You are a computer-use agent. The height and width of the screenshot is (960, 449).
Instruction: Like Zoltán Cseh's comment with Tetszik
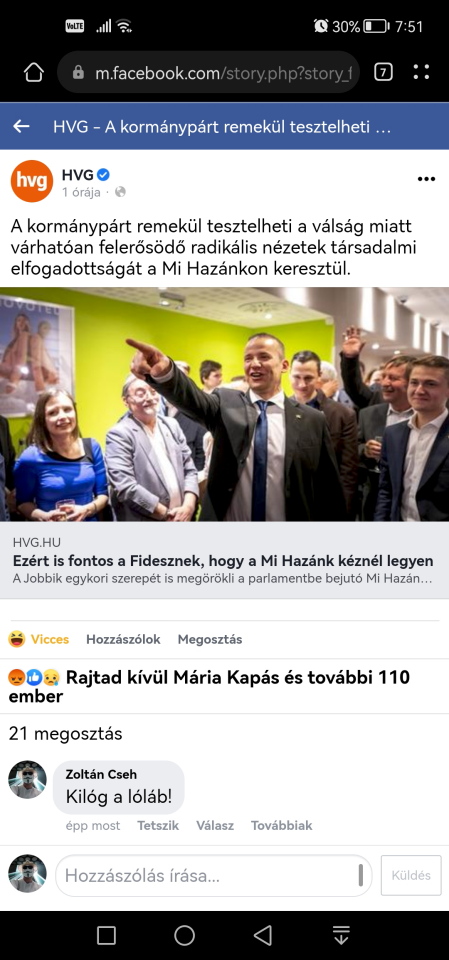tap(158, 825)
